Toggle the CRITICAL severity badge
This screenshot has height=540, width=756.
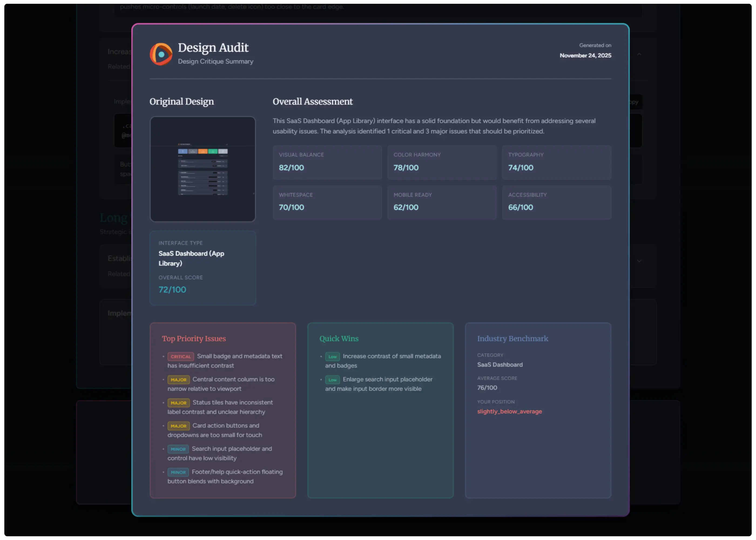[181, 356]
